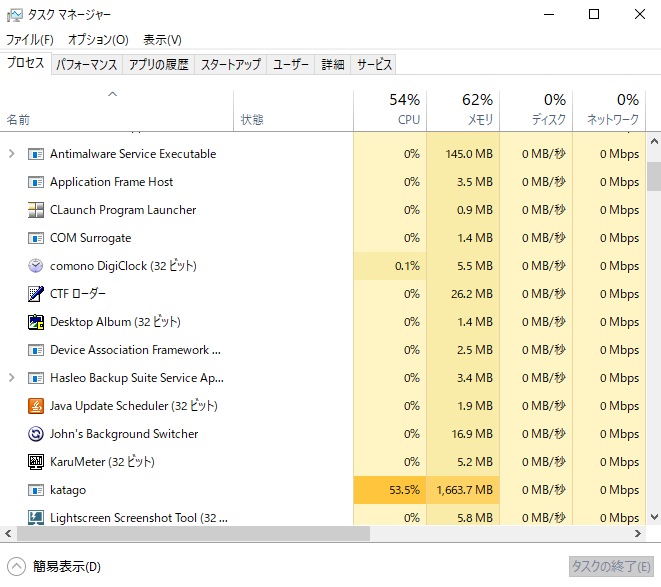Viewport: 661px width, 587px height.
Task: Click the CTF ローダー pen icon
Action: (36, 294)
